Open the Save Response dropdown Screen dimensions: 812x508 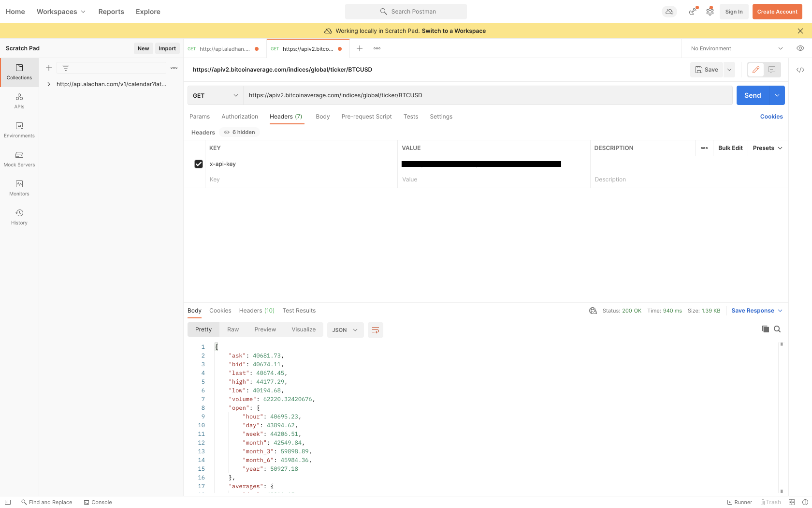(757, 311)
